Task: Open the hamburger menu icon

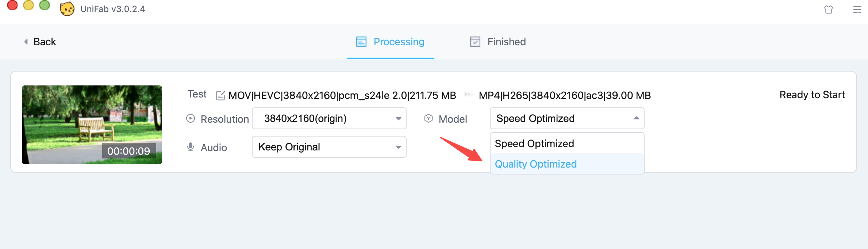Action: tap(857, 9)
